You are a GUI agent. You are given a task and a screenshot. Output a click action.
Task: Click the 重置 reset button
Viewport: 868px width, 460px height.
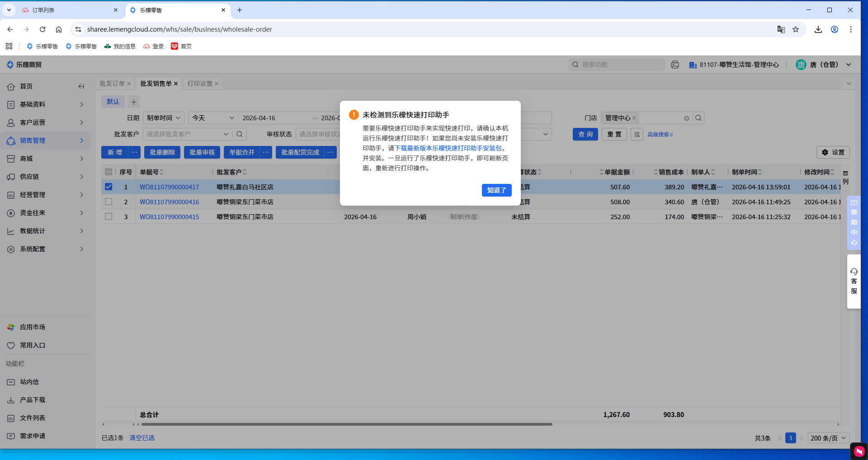point(614,134)
